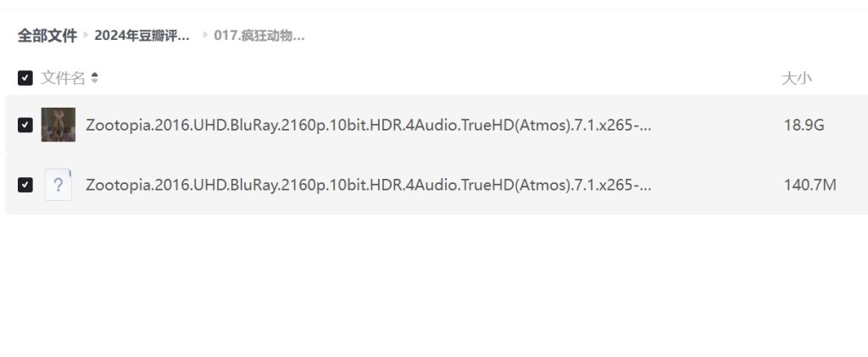Click breadcrumb arrow before 017.疯狂动物
Screen dimensions: 868x357
click(205, 35)
